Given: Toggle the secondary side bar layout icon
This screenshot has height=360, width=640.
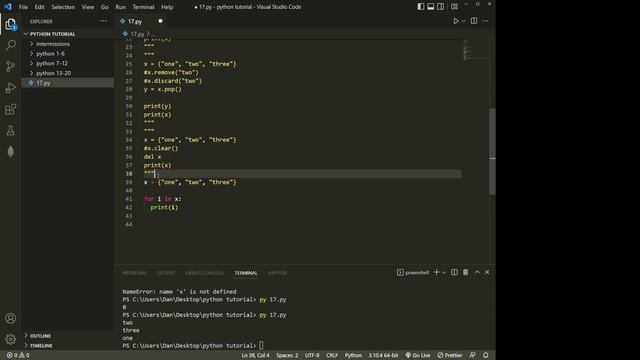Looking at the screenshot, I should tap(441, 7).
